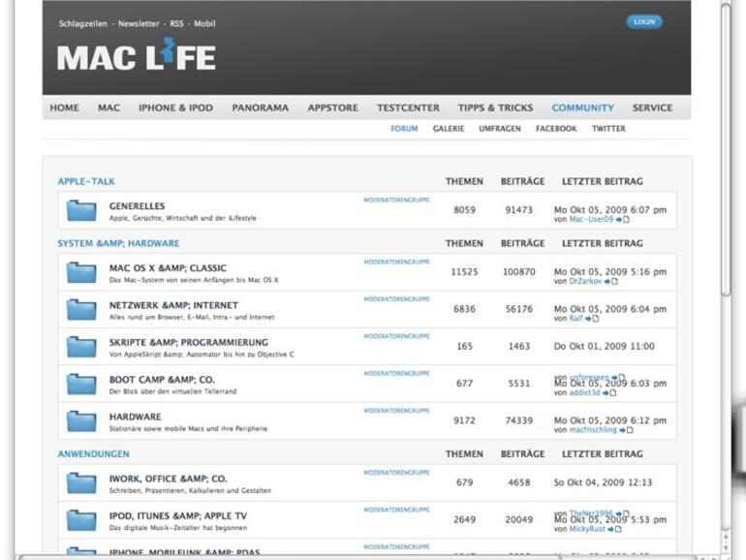746x560 pixels.
Task: Go to latest post icon beside macfrischling
Action: (626, 429)
